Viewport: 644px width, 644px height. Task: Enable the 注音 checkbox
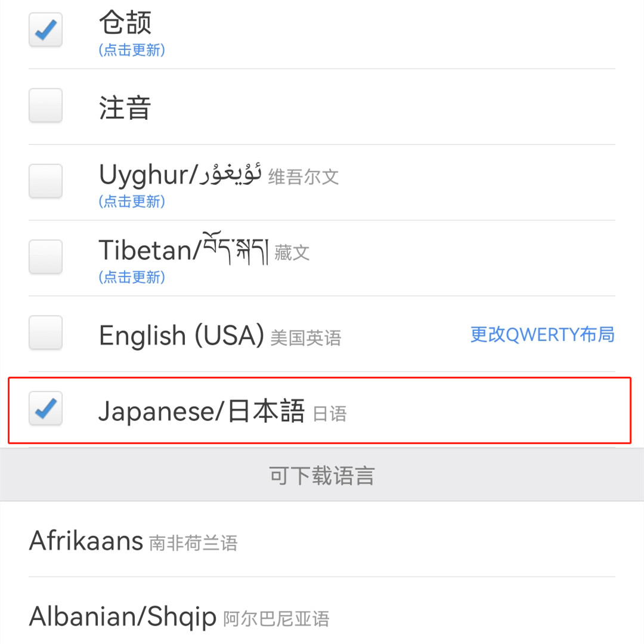tap(45, 105)
